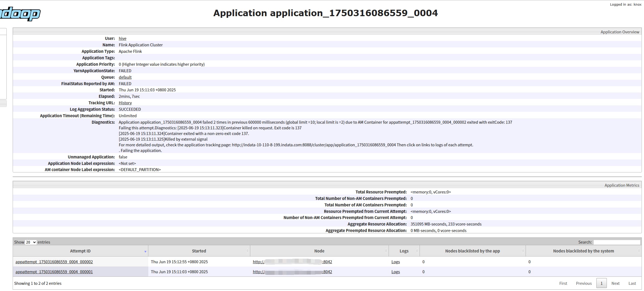The height and width of the screenshot is (291, 644).
Task: Click the Hadoop logo
Action: point(20,13)
